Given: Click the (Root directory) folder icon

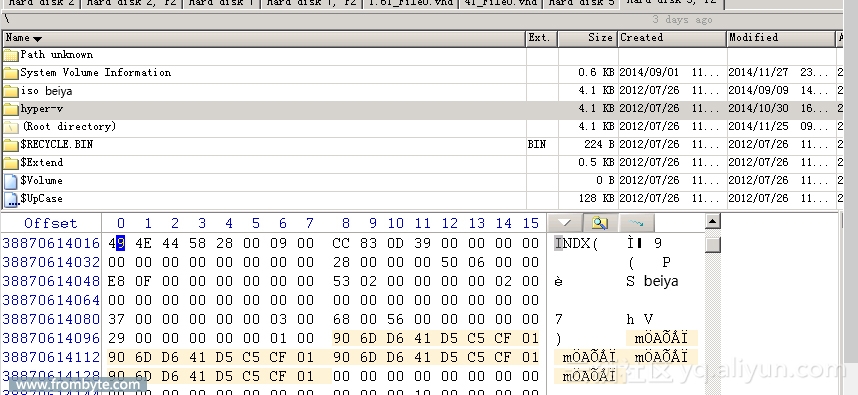Looking at the screenshot, I should pyautogui.click(x=10, y=127).
